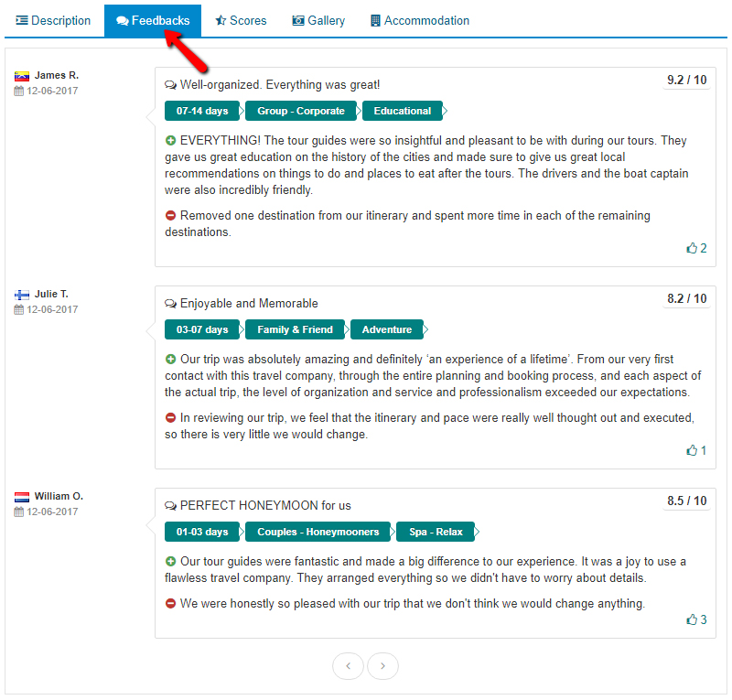
Task: Click Netherlands flag icon beside William O.
Action: click(x=22, y=497)
